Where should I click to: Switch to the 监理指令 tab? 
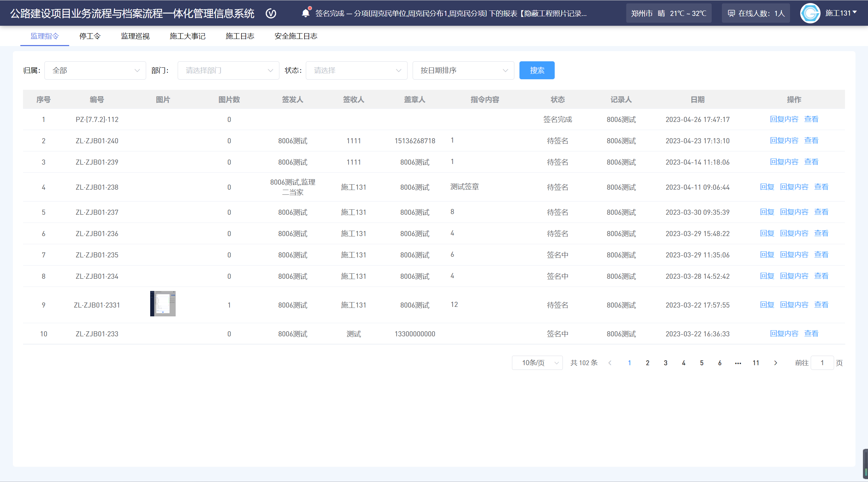click(45, 36)
